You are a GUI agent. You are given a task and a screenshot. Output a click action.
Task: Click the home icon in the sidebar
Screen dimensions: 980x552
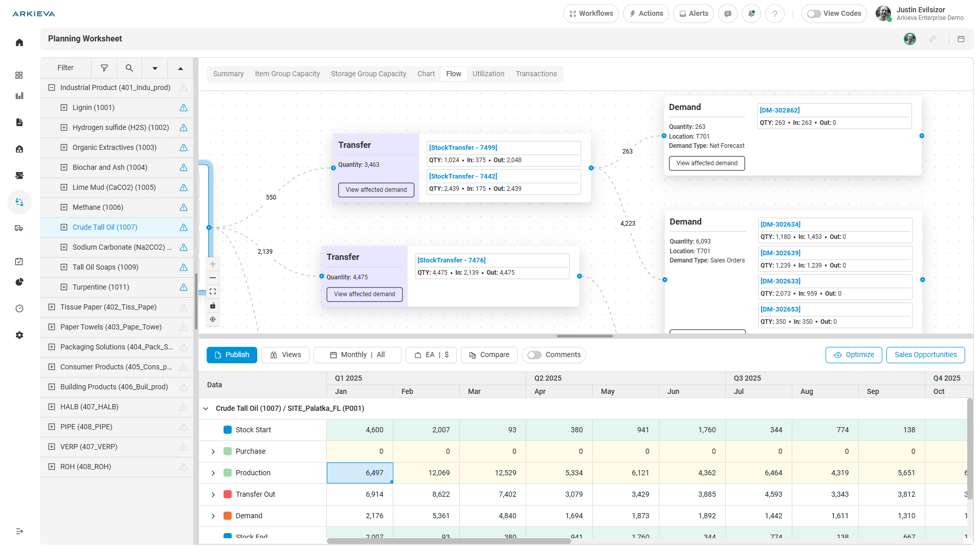19,42
